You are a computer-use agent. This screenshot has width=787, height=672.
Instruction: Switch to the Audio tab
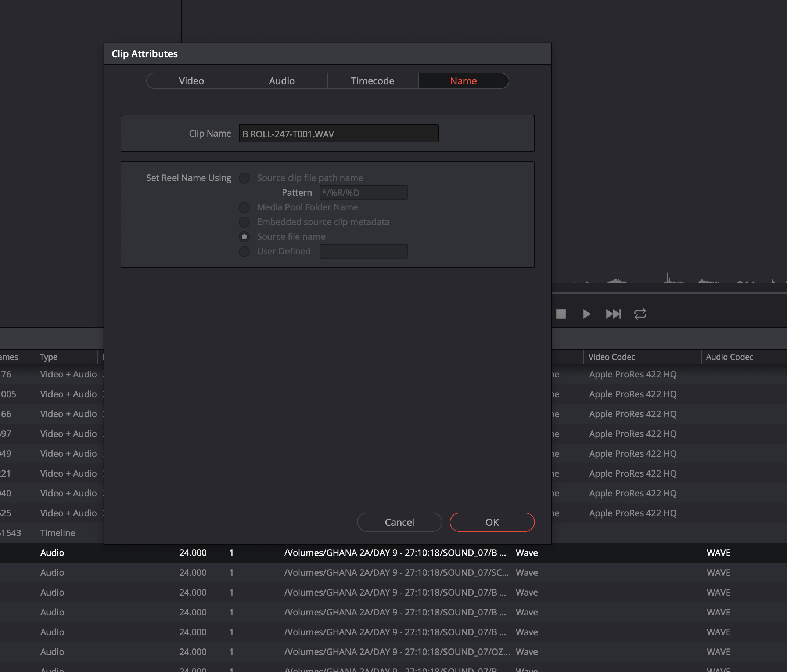point(282,81)
